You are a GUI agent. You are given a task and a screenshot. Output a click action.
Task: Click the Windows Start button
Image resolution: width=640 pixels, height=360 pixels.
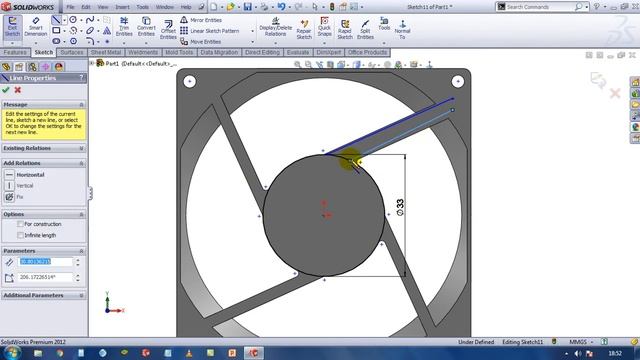[x=11, y=353]
